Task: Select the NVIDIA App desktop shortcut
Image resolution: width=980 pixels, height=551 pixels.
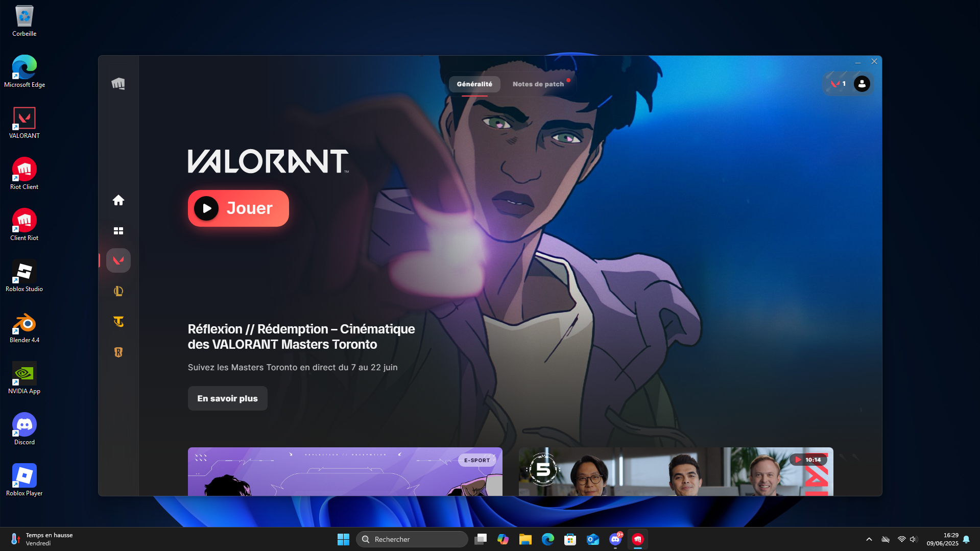Action: (x=25, y=378)
